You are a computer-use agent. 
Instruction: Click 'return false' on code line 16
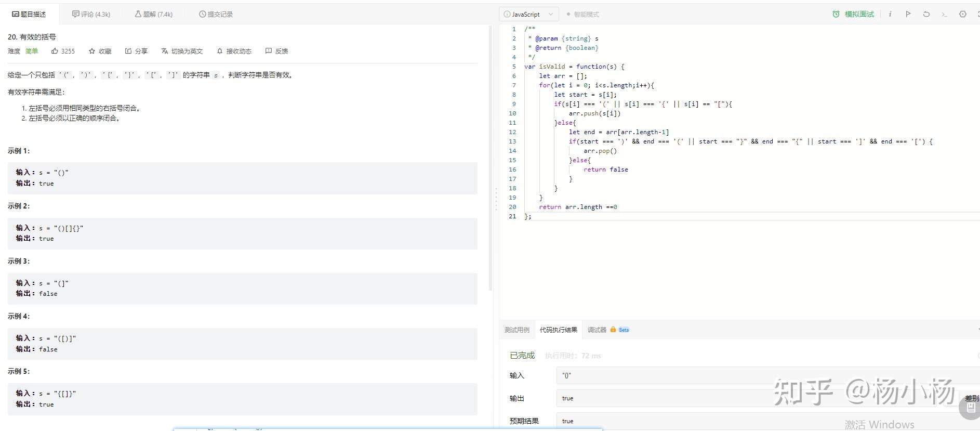click(x=606, y=169)
